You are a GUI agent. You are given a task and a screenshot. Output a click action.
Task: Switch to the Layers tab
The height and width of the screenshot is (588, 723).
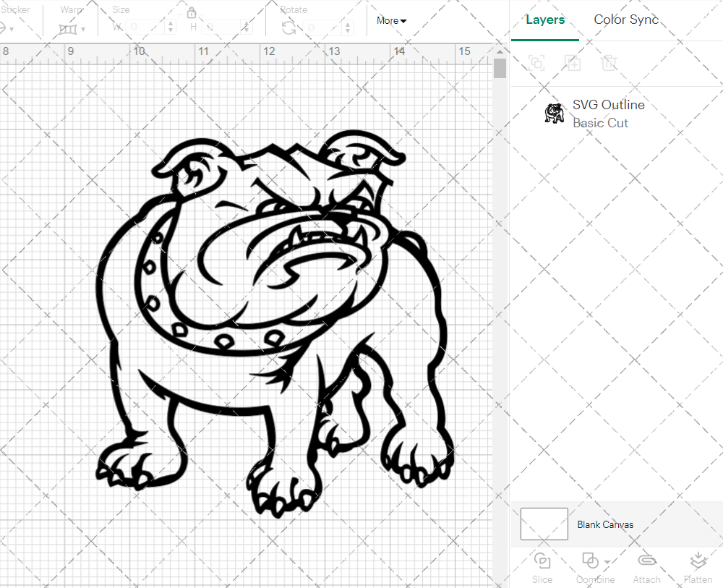[545, 20]
